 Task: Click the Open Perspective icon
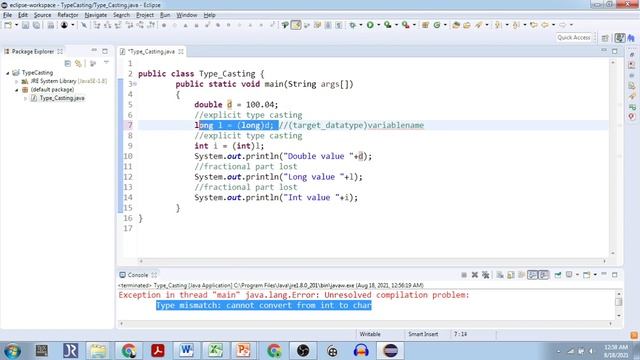click(x=605, y=38)
